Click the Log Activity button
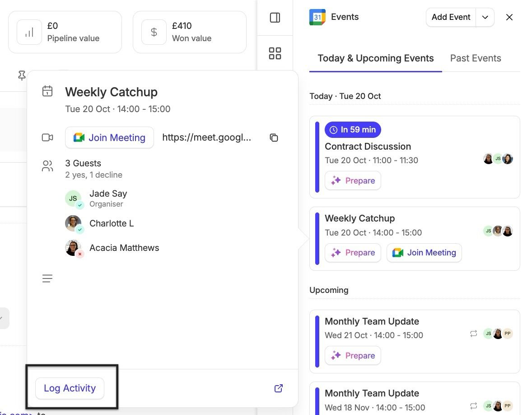Image resolution: width=532 pixels, height=415 pixels. [70, 388]
